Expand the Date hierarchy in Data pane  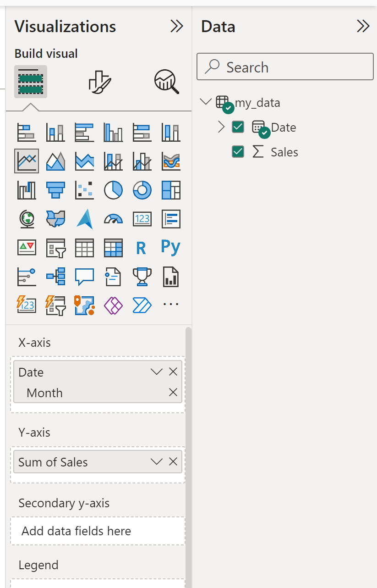pos(221,127)
